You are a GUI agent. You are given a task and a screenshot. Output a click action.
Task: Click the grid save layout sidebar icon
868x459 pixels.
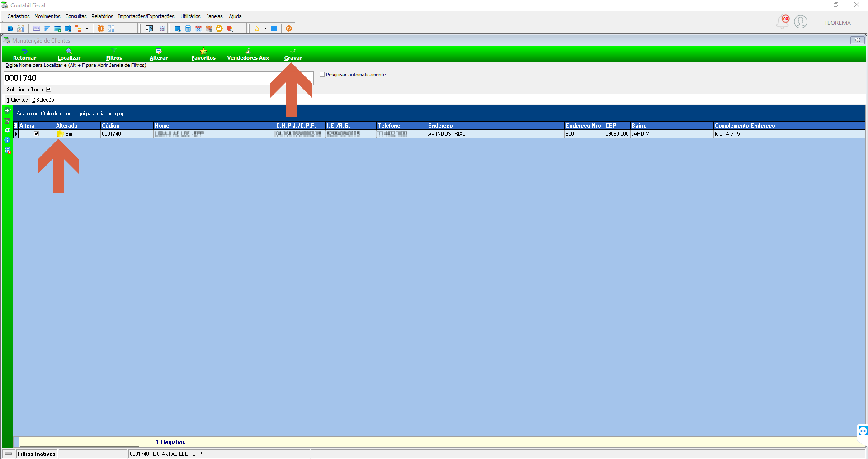pos(7,151)
